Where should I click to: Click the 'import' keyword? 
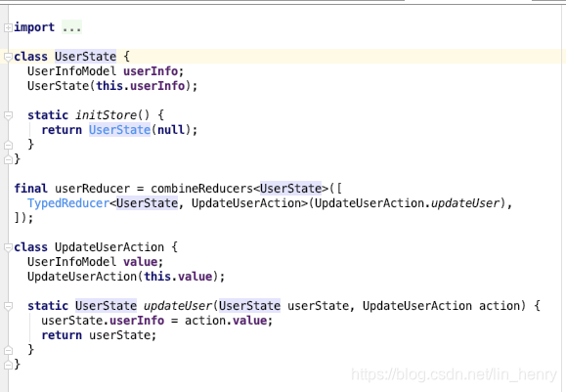coord(34,27)
